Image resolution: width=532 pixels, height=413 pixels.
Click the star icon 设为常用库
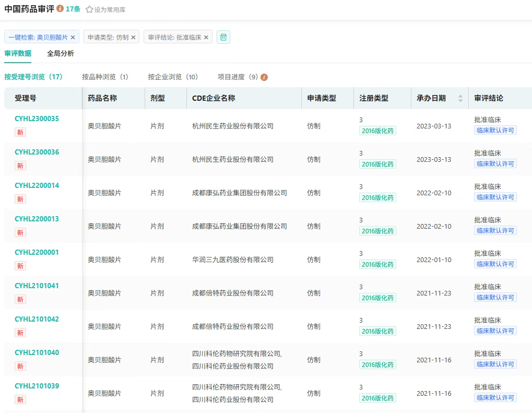(x=89, y=9)
